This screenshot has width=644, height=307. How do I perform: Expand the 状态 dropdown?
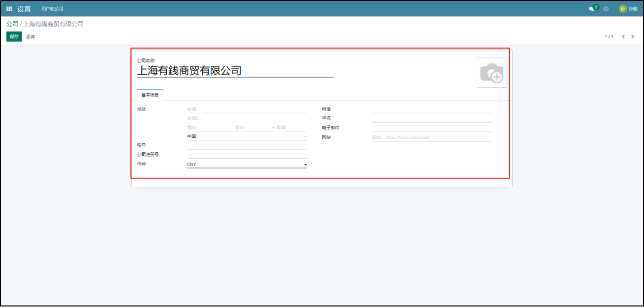(x=254, y=127)
